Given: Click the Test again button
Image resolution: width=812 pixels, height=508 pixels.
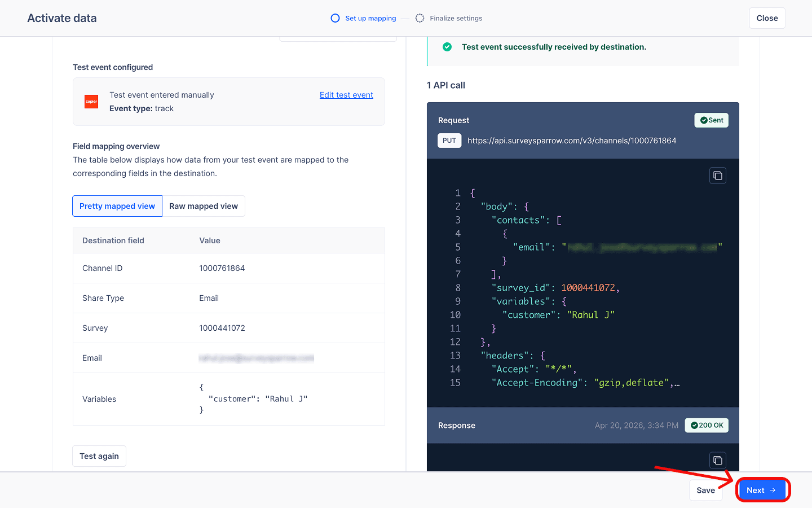Looking at the screenshot, I should (x=99, y=456).
